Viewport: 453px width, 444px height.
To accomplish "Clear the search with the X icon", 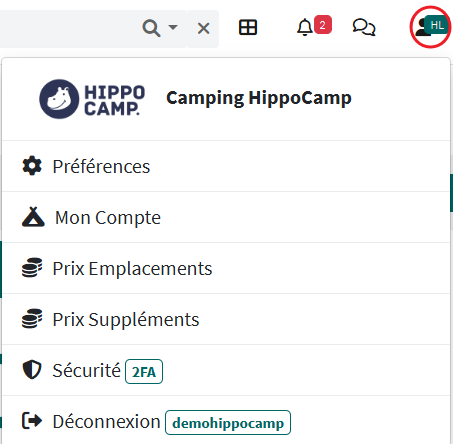I will coord(203,28).
